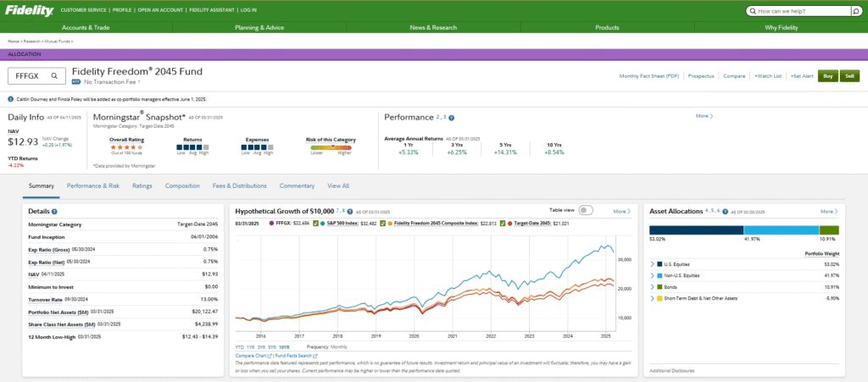The width and height of the screenshot is (868, 382).
Task: Switch to the Ratings tab
Action: click(x=142, y=186)
